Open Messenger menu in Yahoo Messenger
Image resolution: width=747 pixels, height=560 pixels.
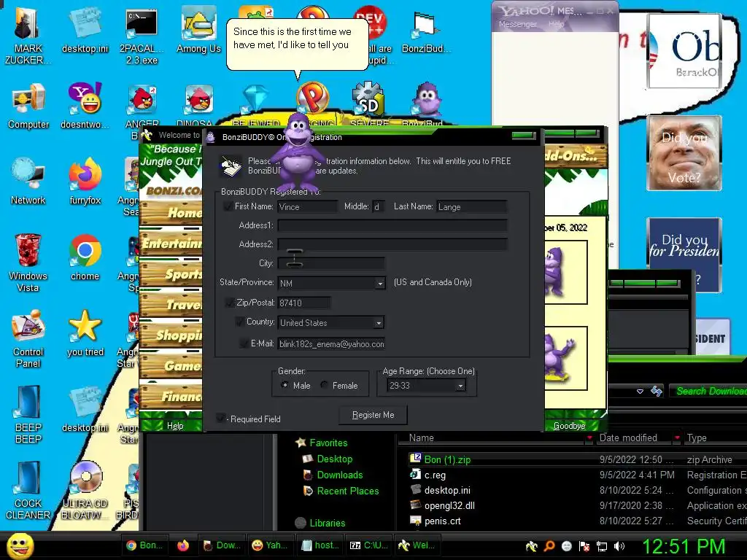(517, 24)
